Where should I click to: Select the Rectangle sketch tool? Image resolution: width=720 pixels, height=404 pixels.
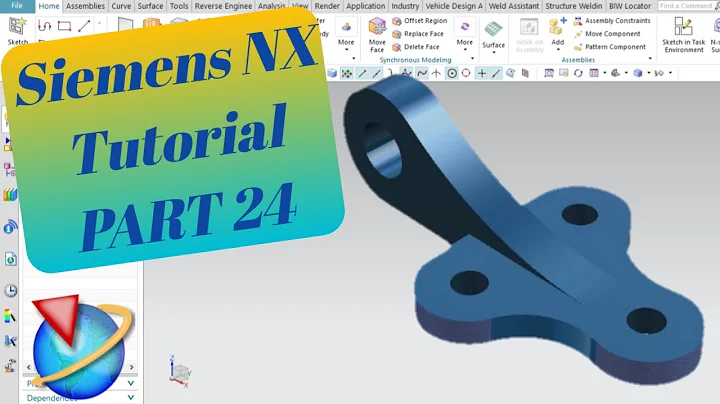tap(64, 26)
